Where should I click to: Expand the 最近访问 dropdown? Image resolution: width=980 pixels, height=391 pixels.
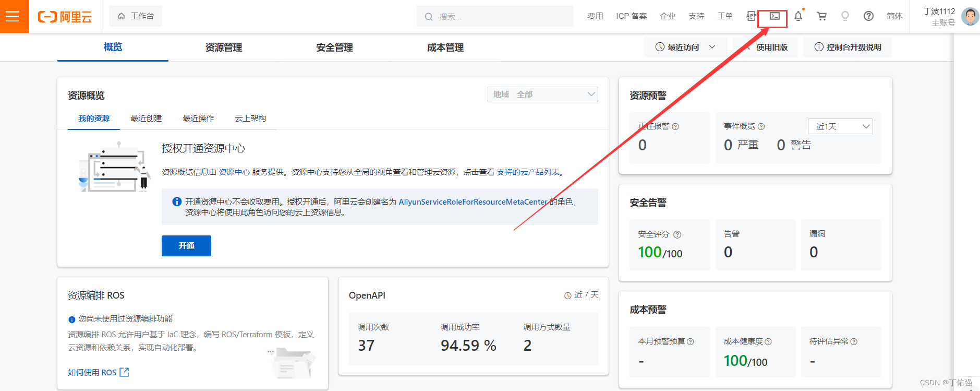click(x=685, y=47)
